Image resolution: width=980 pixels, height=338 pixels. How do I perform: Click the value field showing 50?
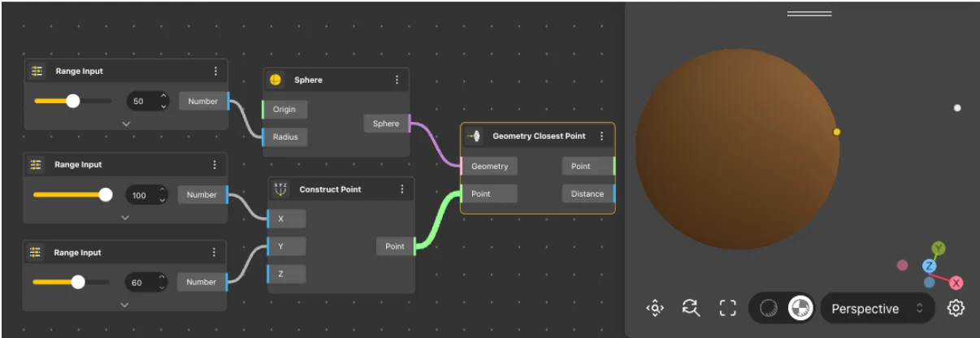pos(139,102)
